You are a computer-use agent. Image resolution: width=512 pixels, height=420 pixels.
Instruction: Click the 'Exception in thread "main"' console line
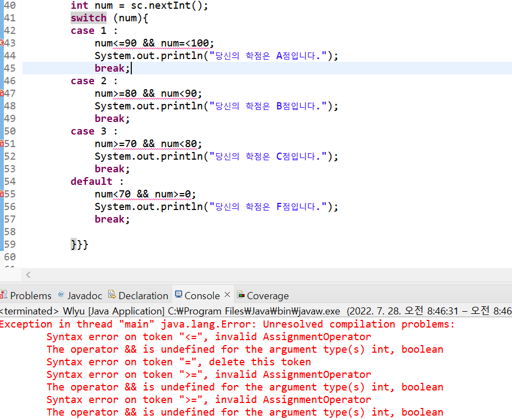tap(227, 324)
